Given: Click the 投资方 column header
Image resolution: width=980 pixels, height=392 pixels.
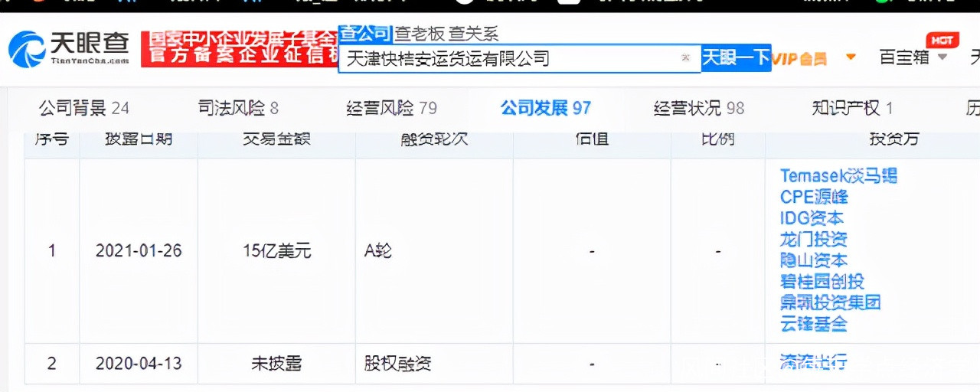Looking at the screenshot, I should (x=893, y=140).
